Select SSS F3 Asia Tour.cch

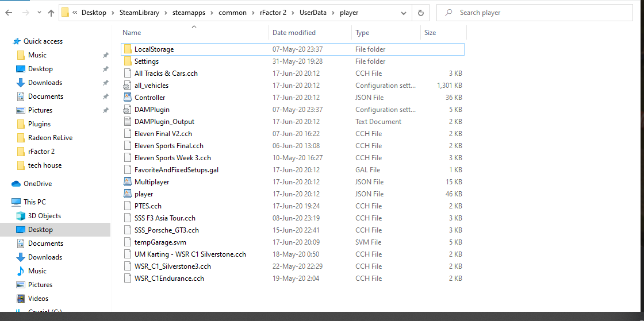click(164, 218)
